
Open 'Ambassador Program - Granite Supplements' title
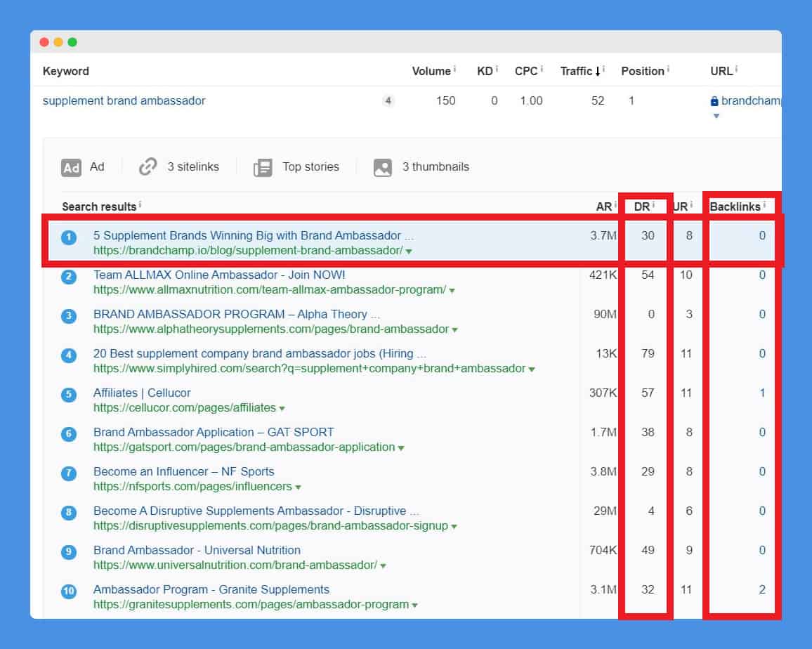point(211,590)
